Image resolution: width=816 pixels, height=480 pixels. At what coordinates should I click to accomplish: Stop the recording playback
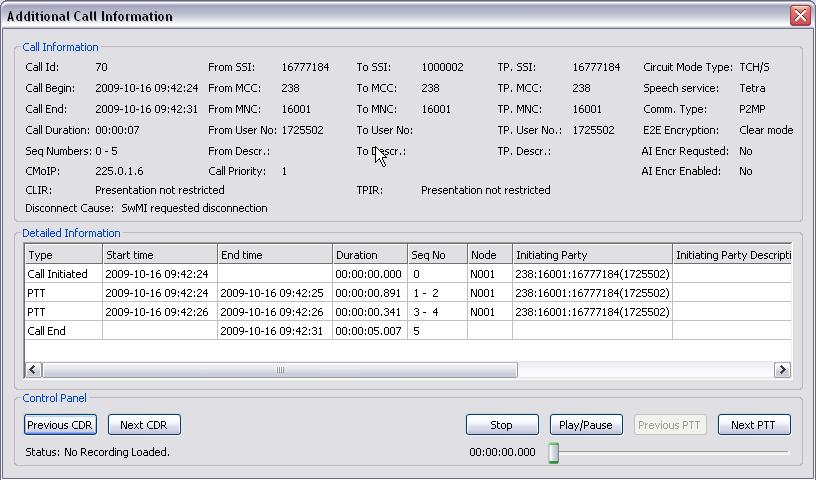(502, 425)
